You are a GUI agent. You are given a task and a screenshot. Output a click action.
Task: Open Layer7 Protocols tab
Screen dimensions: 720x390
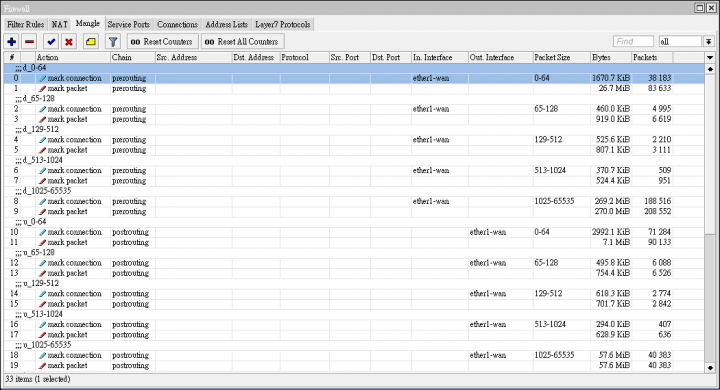282,24
